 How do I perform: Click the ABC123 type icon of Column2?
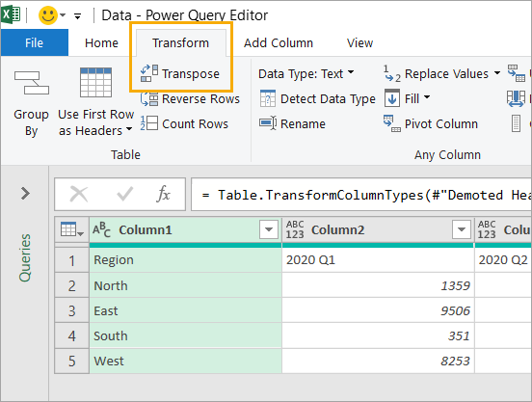pos(295,229)
